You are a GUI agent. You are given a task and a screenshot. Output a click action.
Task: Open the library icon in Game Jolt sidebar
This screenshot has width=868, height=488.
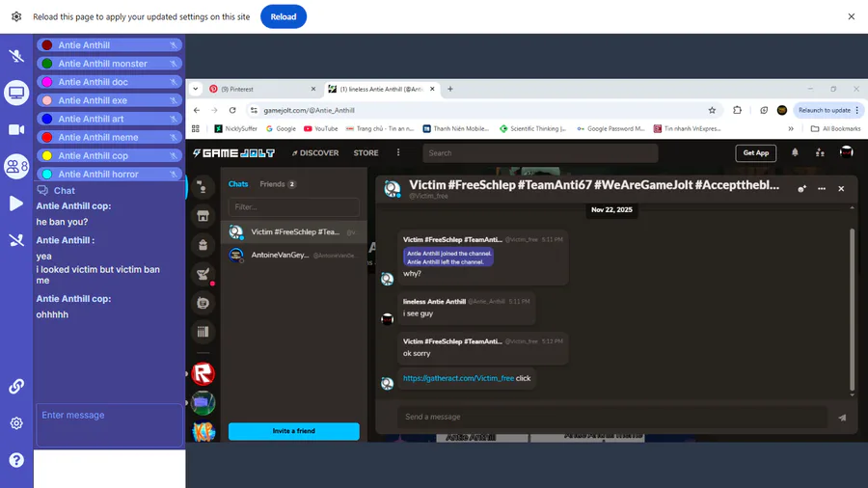pyautogui.click(x=203, y=332)
